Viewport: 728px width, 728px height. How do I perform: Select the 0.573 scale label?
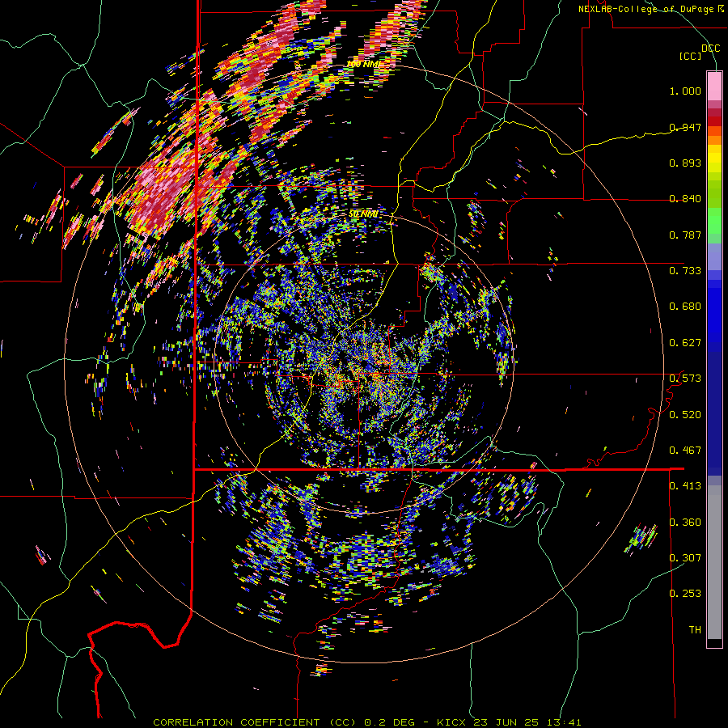click(685, 379)
